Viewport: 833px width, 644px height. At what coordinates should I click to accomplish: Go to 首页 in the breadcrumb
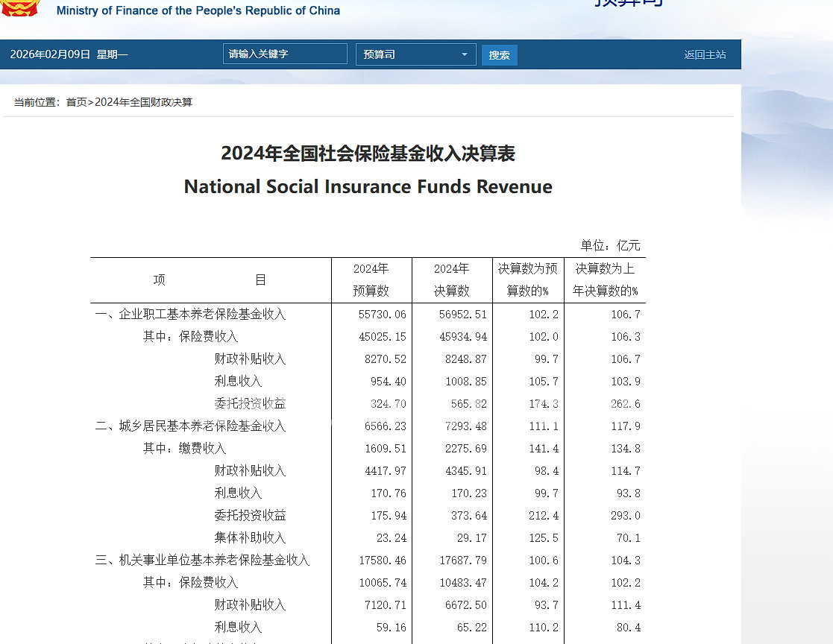[x=76, y=102]
